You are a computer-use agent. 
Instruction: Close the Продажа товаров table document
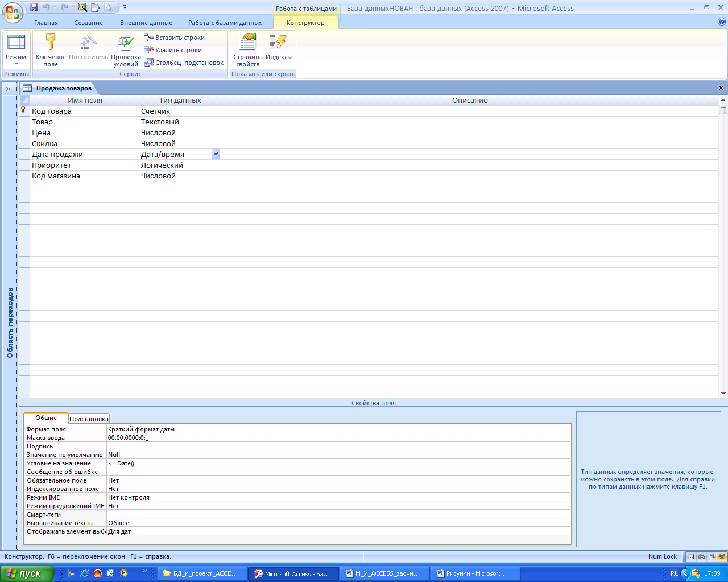(x=721, y=88)
